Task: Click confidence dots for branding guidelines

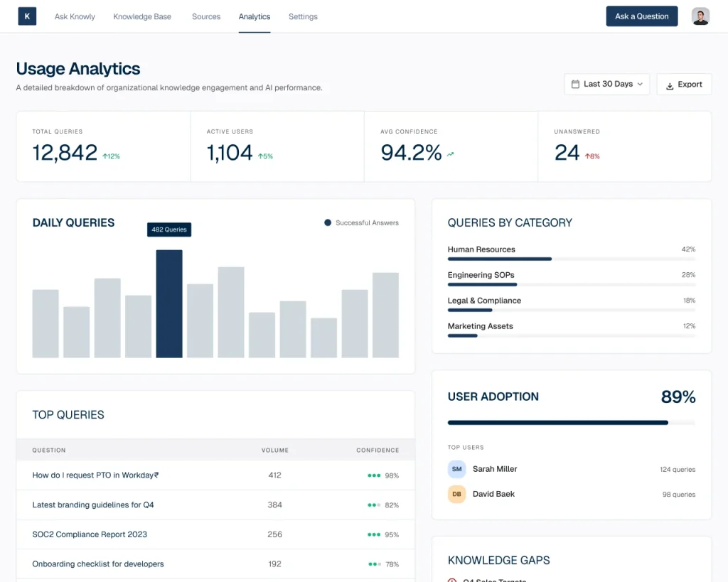Action: pos(374,505)
